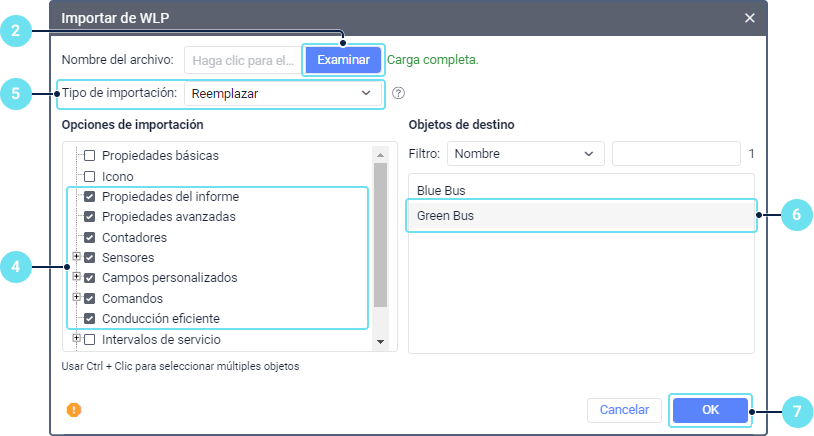This screenshot has width=814, height=436.
Task: Open the Tipo de importación dropdown
Action: coord(283,94)
